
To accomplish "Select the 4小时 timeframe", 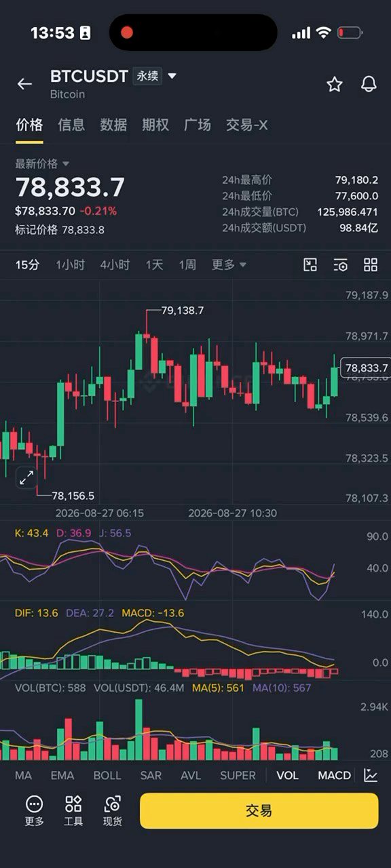I will click(115, 264).
